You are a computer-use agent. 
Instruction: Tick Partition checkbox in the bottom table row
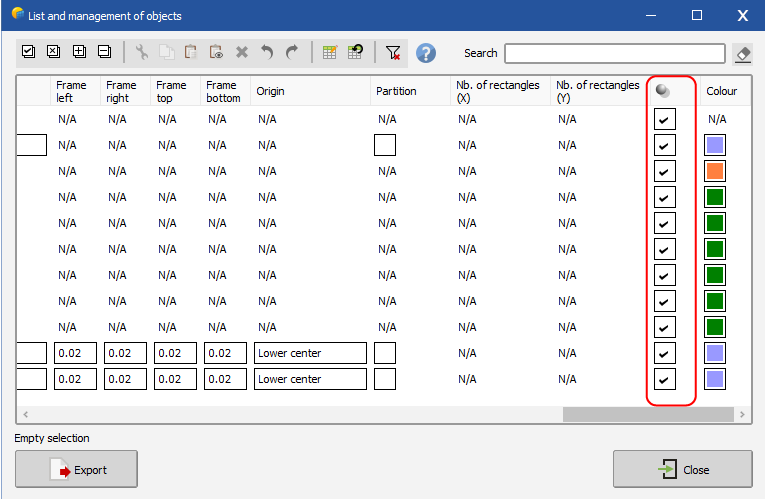pyautogui.click(x=385, y=379)
